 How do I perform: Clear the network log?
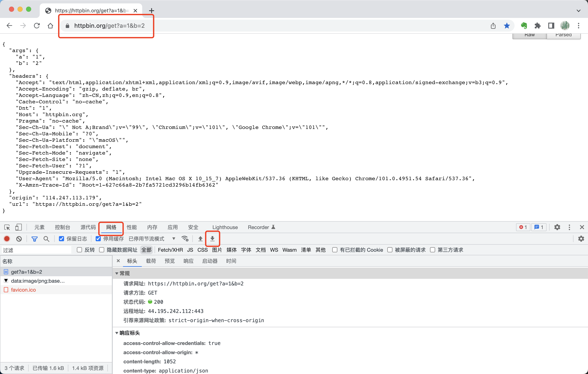point(19,239)
